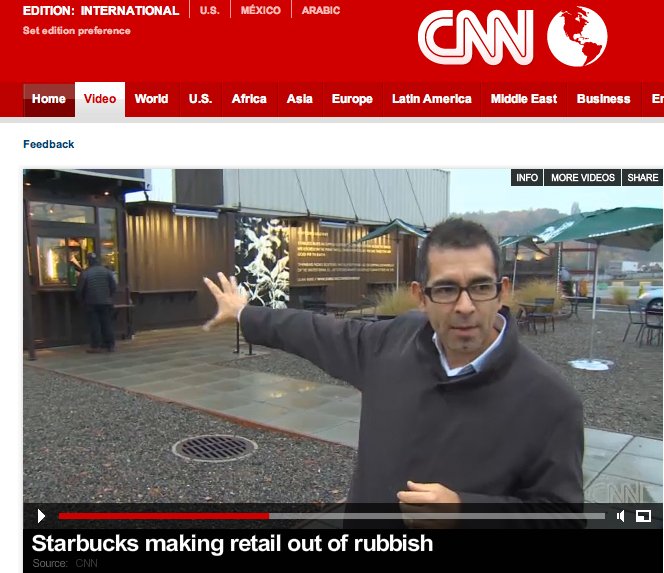Screen dimensions: 664x573
Task: Switch edition to U.S.
Action: [x=209, y=10]
